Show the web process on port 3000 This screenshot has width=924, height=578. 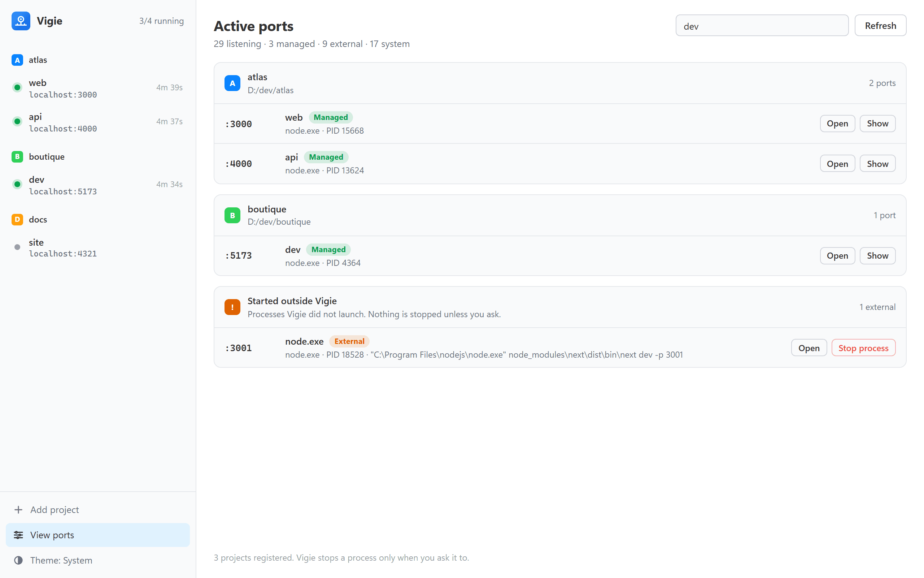coord(877,124)
